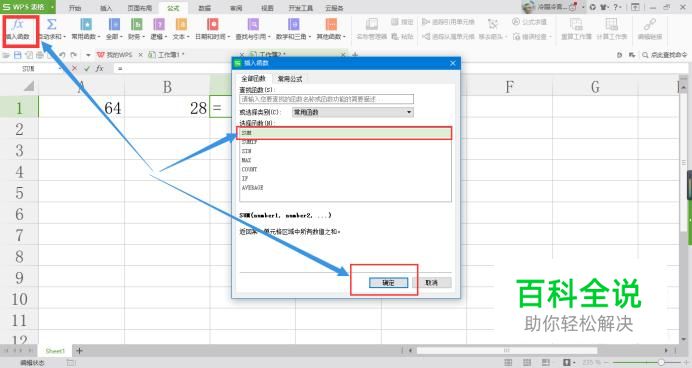
Task: Click cell B1 containing 28
Action: pyautogui.click(x=167, y=108)
